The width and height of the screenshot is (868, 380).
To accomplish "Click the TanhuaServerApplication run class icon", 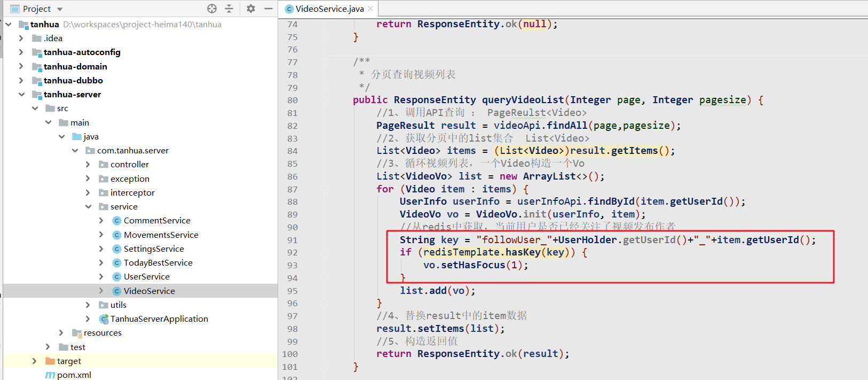I will [104, 319].
